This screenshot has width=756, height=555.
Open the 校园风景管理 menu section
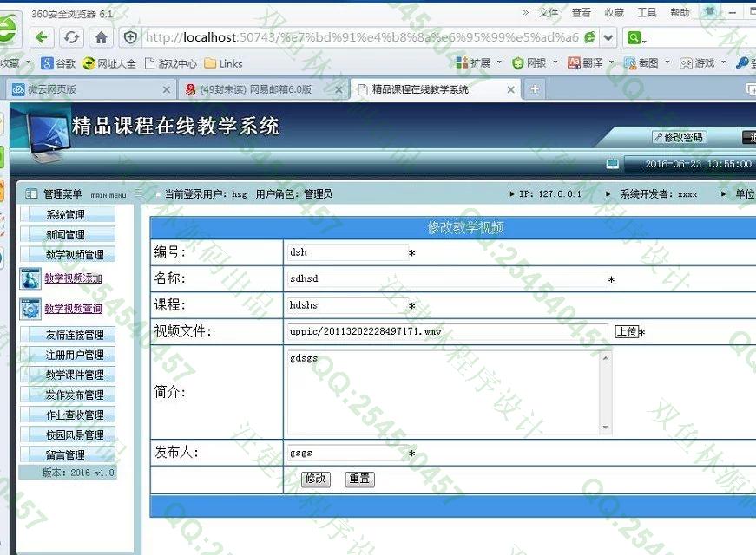pos(68,435)
